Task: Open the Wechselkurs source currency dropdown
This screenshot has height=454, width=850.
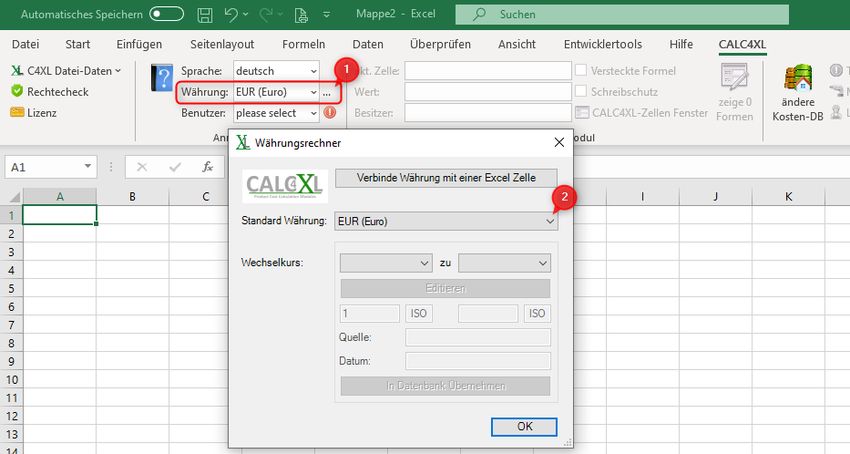Action: (x=386, y=263)
